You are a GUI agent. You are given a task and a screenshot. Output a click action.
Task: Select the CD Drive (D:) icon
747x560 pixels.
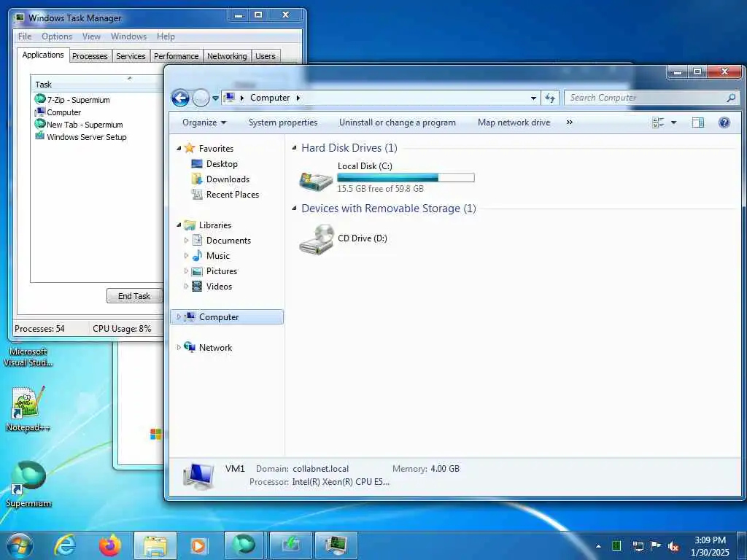coord(317,239)
